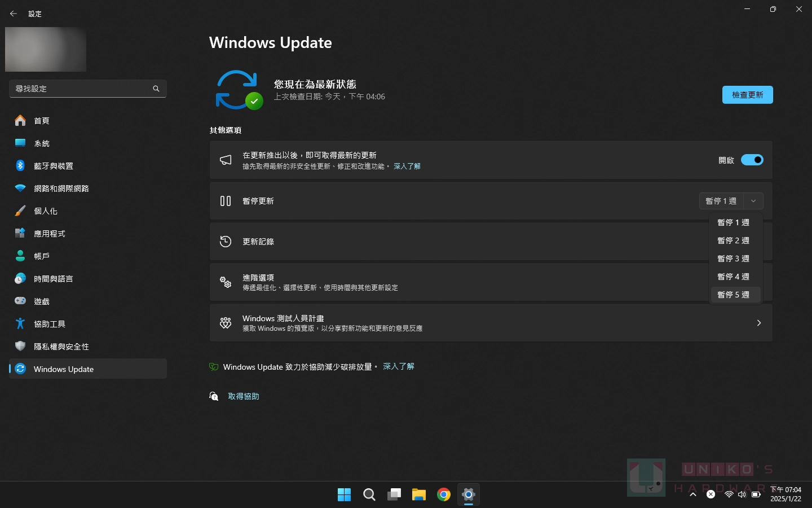Click the megaphone icon in latest updates row
The width and height of the screenshot is (812, 508).
pos(226,160)
